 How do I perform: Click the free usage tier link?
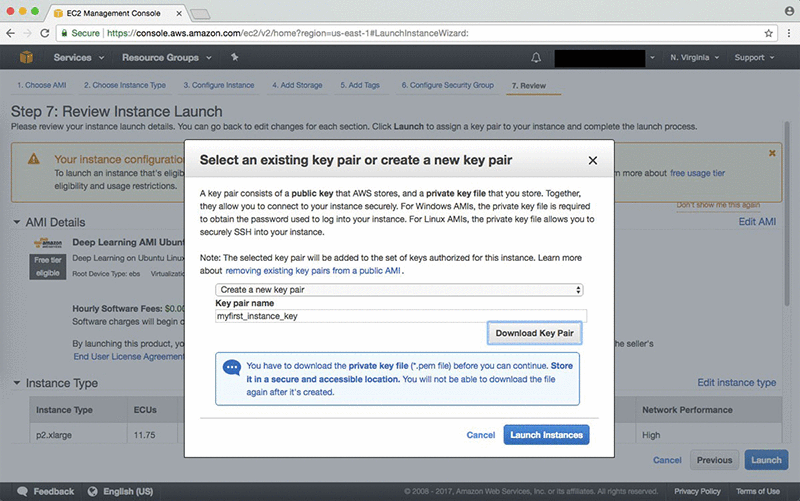(697, 173)
